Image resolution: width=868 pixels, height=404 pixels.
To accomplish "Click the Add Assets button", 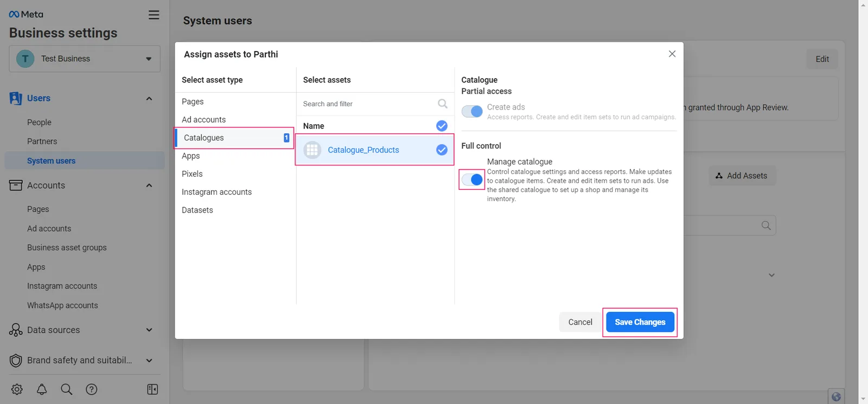I will pyautogui.click(x=742, y=176).
